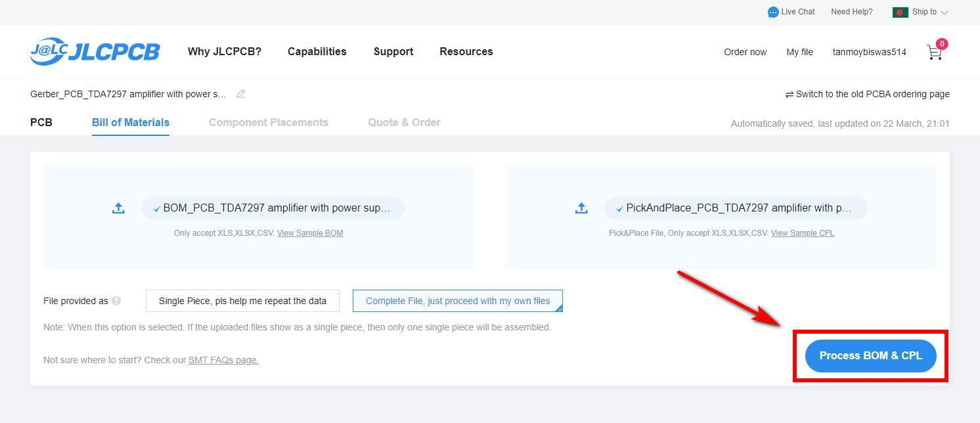
Task: Click the Gerber_PCB_TDA7297 project name
Action: click(128, 94)
